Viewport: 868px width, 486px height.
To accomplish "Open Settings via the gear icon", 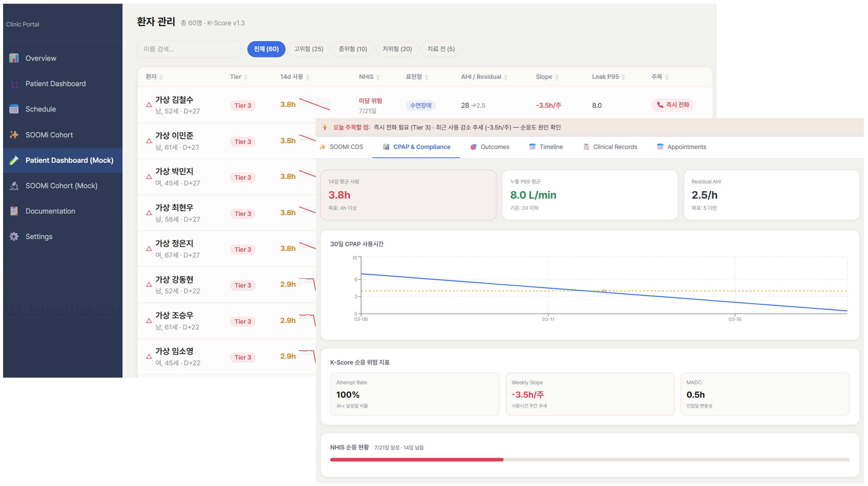I will tap(14, 236).
